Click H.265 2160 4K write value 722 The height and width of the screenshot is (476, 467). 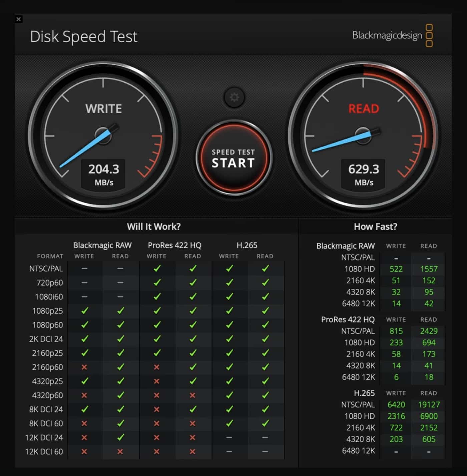coord(396,428)
